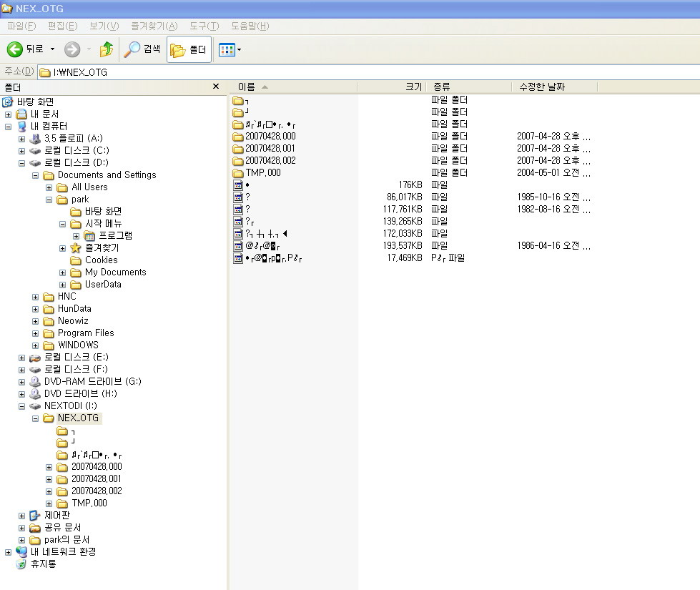This screenshot has height=590, width=700.
Task: Open the 도구(T) menu
Action: click(204, 26)
